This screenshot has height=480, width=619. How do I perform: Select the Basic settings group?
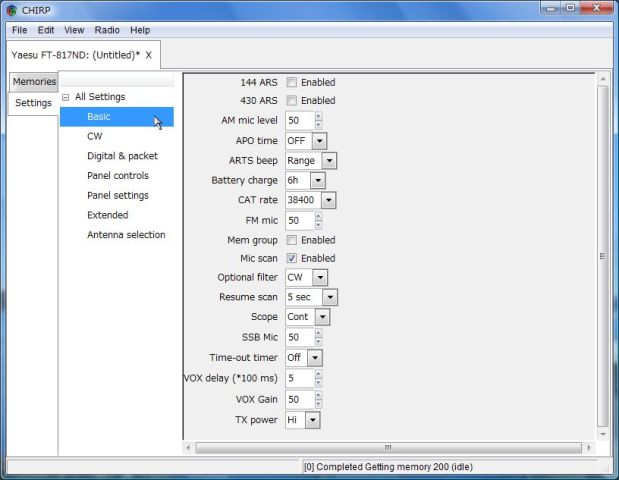click(x=117, y=116)
